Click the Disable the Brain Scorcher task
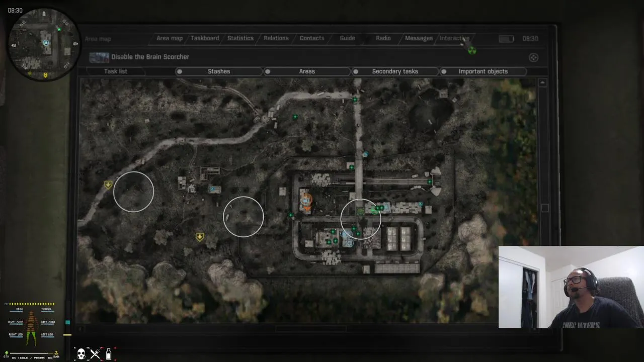 (x=150, y=57)
